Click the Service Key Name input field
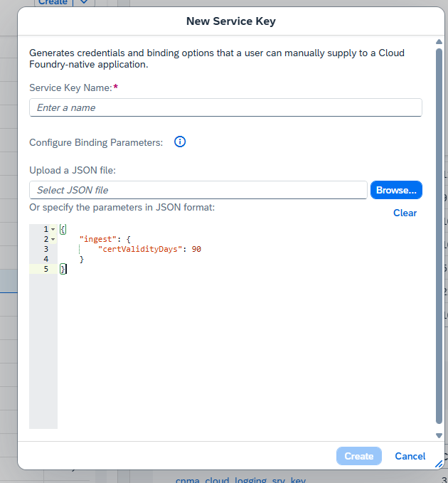This screenshot has height=483, width=448. pos(225,107)
